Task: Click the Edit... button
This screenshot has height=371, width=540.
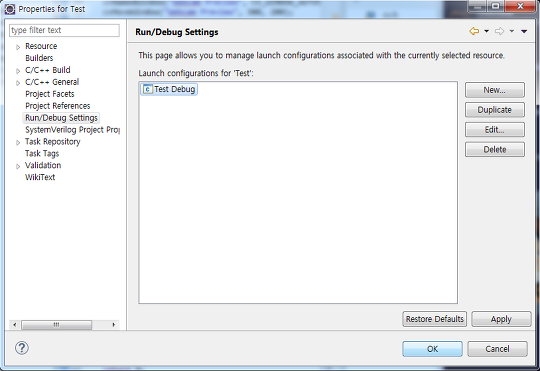Action: 495,130
